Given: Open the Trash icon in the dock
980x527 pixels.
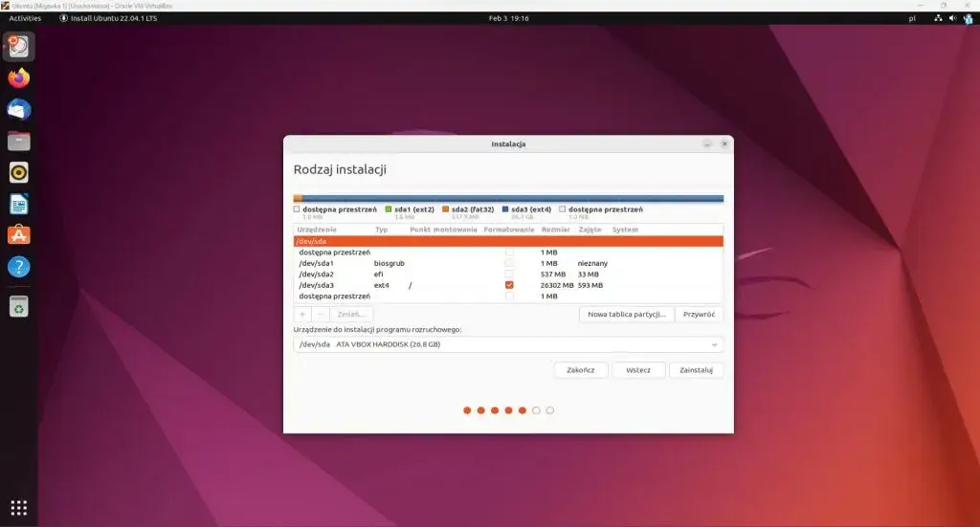Looking at the screenshot, I should coord(19,307).
